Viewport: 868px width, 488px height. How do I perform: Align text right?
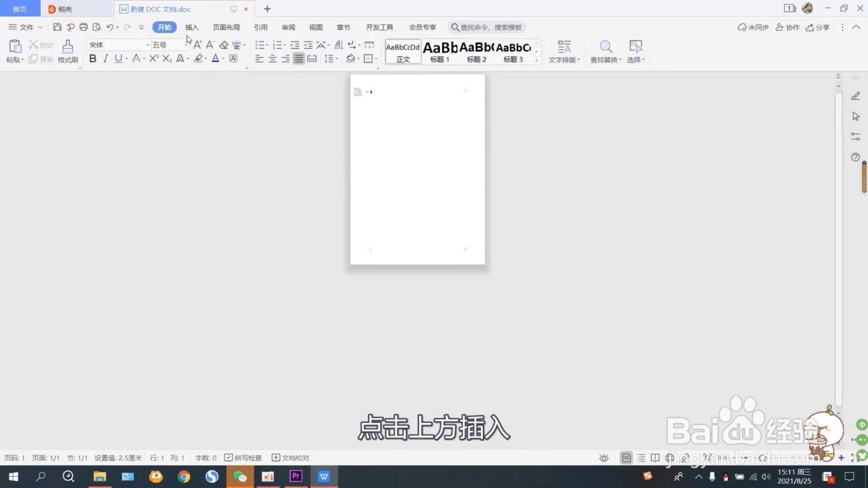point(285,59)
